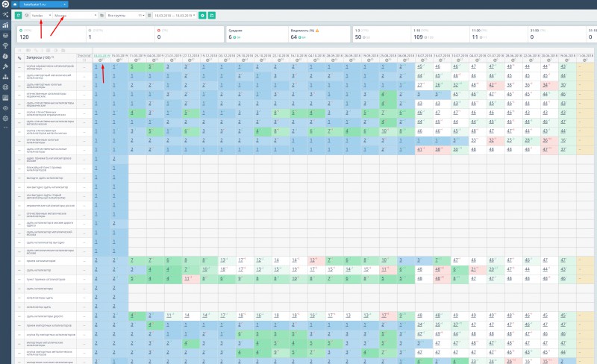Select the 18.03.2019 date column header
The image size is (597, 364).
point(101,56)
